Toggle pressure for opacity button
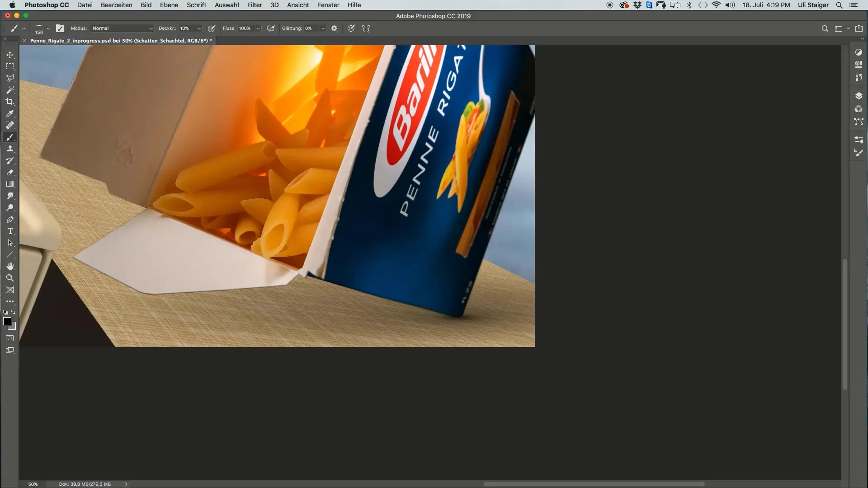 [212, 28]
